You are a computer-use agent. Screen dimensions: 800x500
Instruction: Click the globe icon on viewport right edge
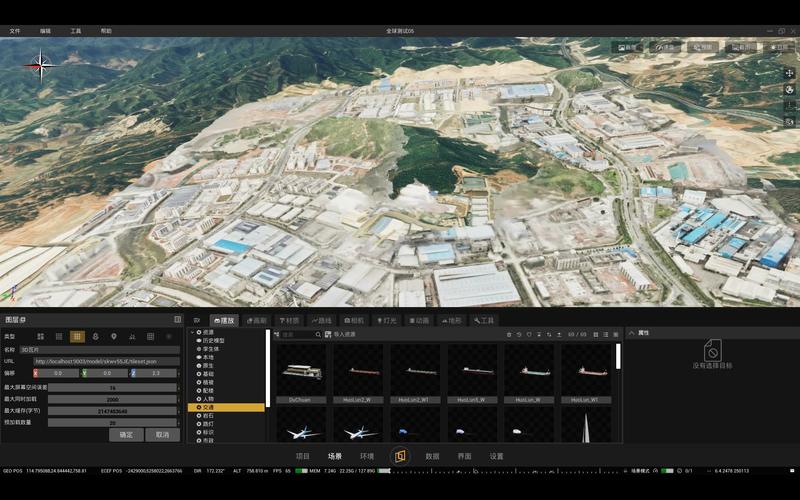[x=789, y=90]
